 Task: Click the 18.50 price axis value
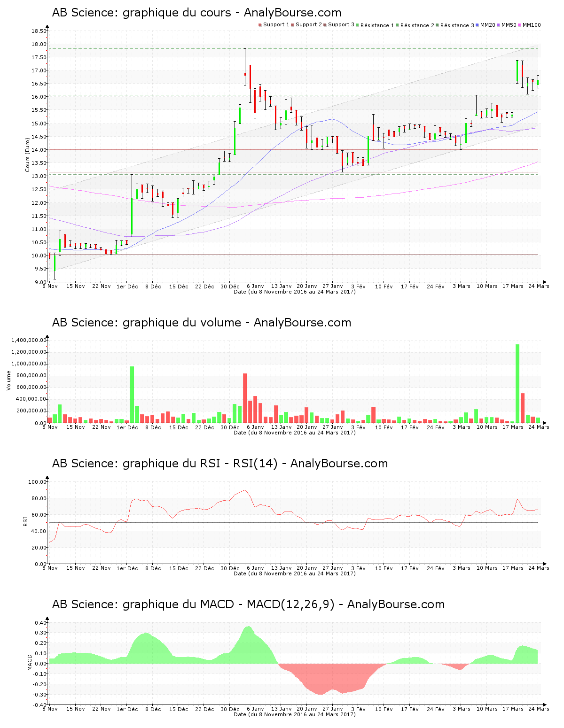point(39,31)
